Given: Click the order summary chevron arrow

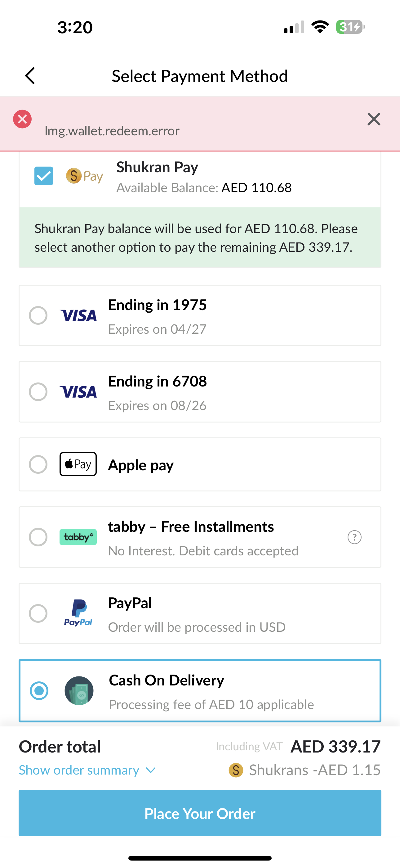Looking at the screenshot, I should point(151,770).
